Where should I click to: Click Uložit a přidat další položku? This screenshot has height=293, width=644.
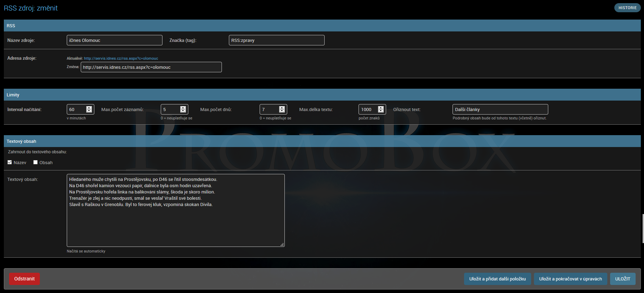[x=497, y=279]
